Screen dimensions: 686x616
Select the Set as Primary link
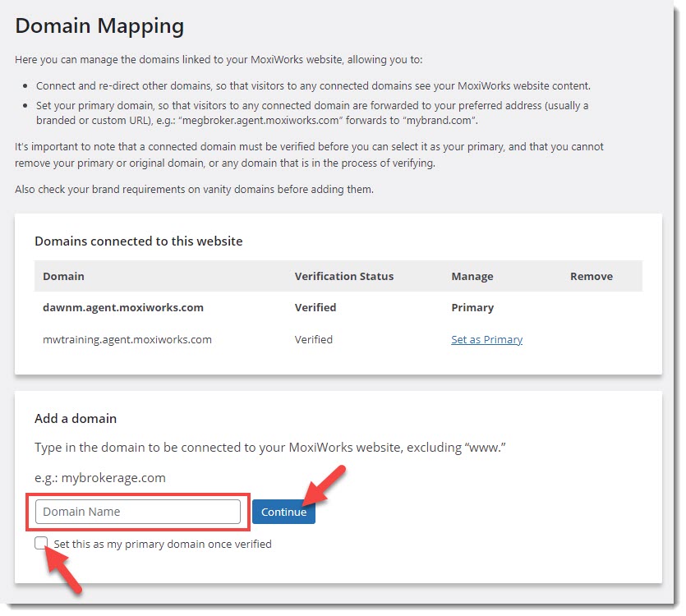pos(486,339)
